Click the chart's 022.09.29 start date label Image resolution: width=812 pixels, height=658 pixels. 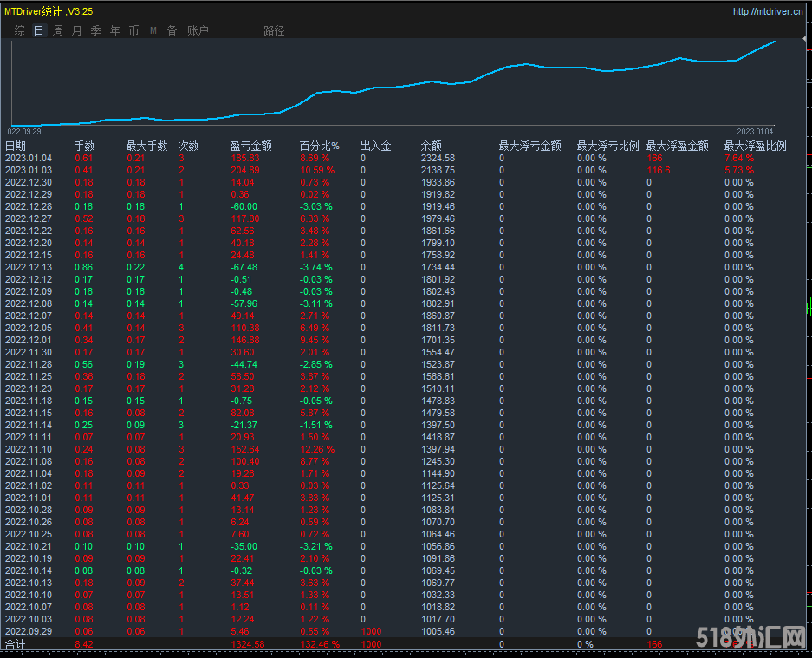(x=24, y=132)
